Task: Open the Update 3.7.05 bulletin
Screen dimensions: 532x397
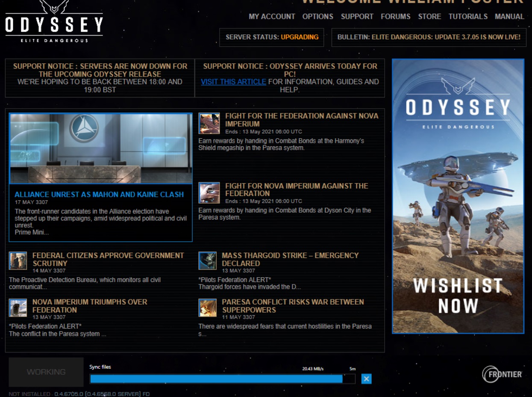Action: pos(429,37)
